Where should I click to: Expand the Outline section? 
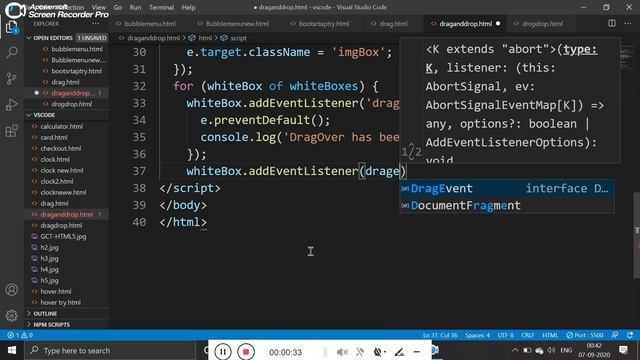pos(45,313)
